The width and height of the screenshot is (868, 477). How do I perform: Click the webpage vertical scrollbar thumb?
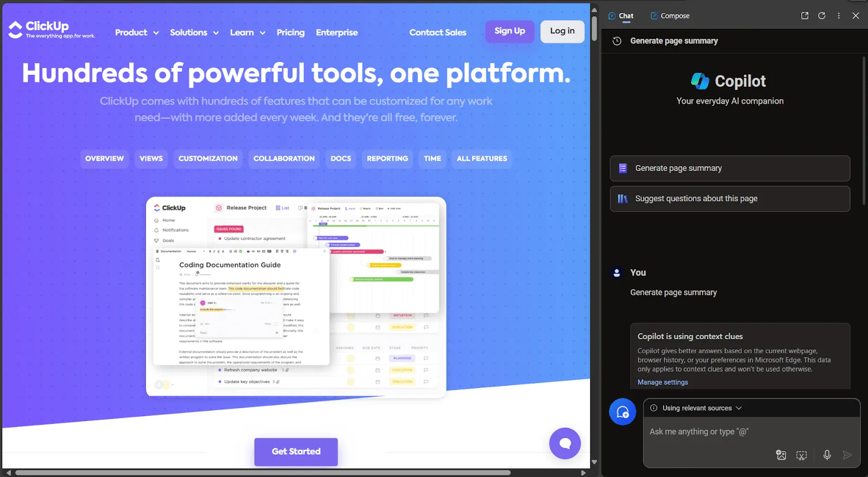pos(594,28)
